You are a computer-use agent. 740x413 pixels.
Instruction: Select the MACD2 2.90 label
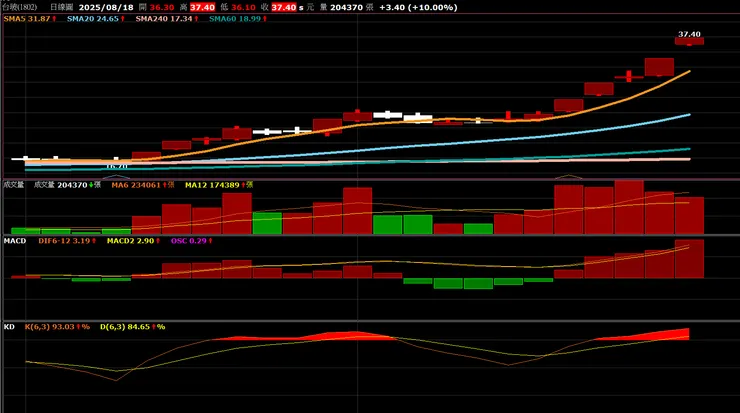pos(133,241)
